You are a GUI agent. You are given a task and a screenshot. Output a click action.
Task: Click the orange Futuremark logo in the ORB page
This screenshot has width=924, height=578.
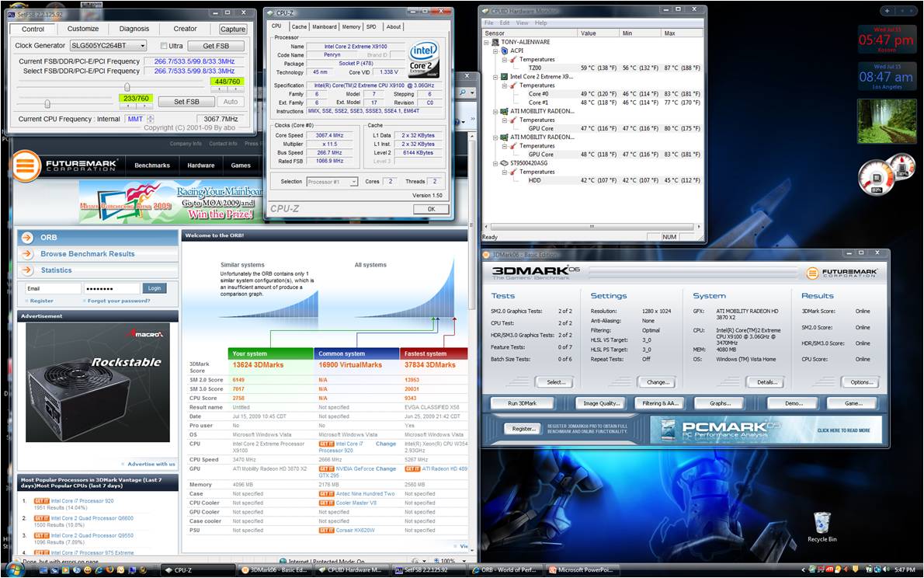pos(26,165)
